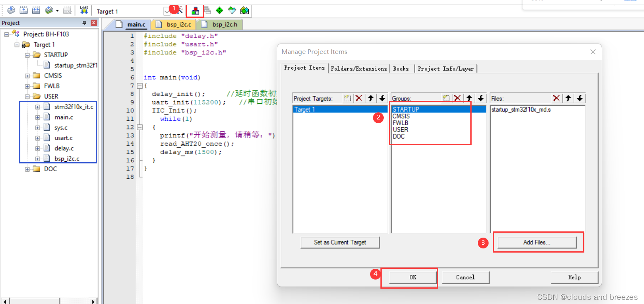Click Delete X icon for Project Targets
Viewport: 644px width, 304px height.
(x=359, y=98)
